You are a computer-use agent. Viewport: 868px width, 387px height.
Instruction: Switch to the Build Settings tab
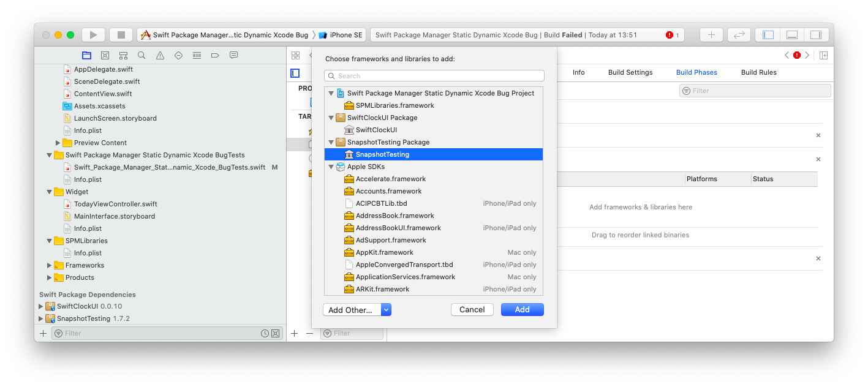(630, 72)
